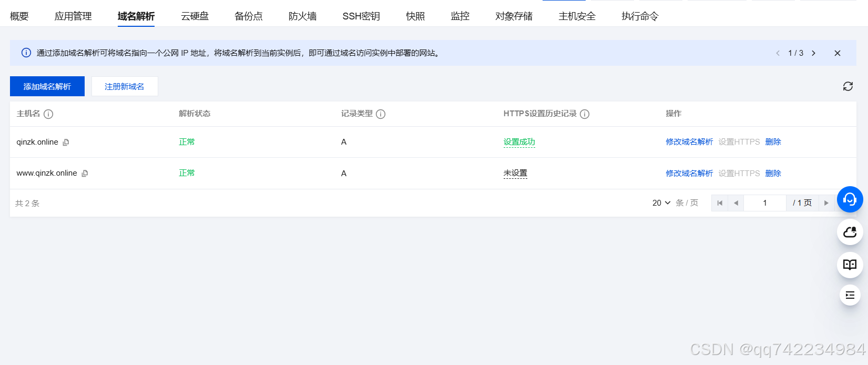Open the documentation book icon button
Image resolution: width=868 pixels, height=365 pixels.
(850, 265)
